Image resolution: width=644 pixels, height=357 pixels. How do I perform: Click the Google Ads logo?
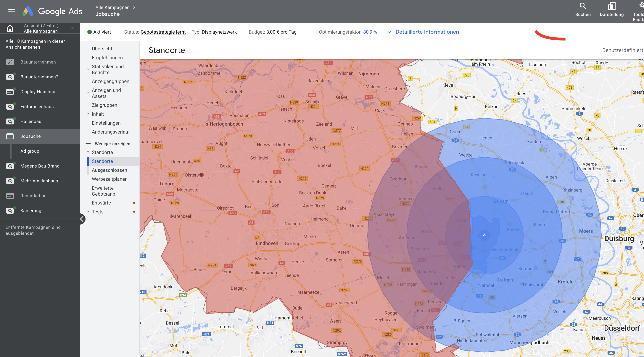52,11
